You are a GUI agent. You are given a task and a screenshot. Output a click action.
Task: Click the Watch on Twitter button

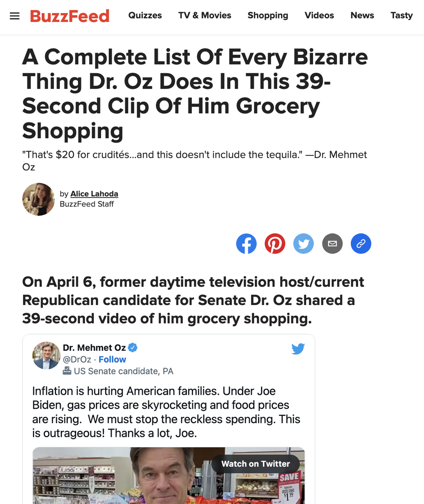255,463
